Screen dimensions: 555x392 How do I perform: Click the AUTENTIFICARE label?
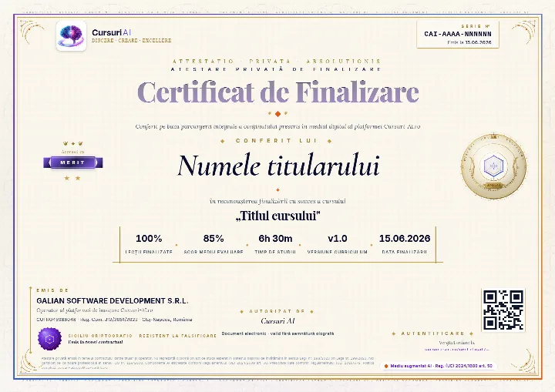tap(432, 333)
